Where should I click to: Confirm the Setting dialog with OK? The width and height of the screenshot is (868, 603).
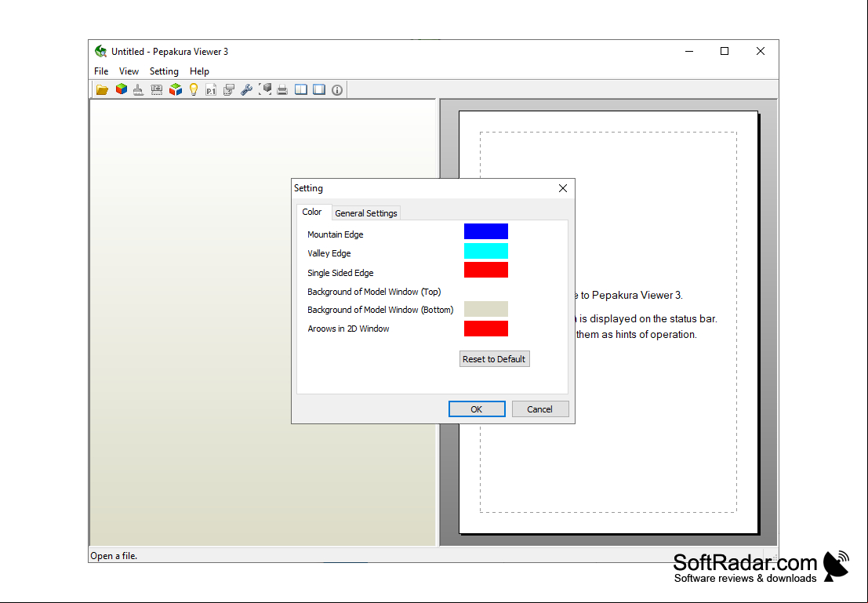coord(477,409)
